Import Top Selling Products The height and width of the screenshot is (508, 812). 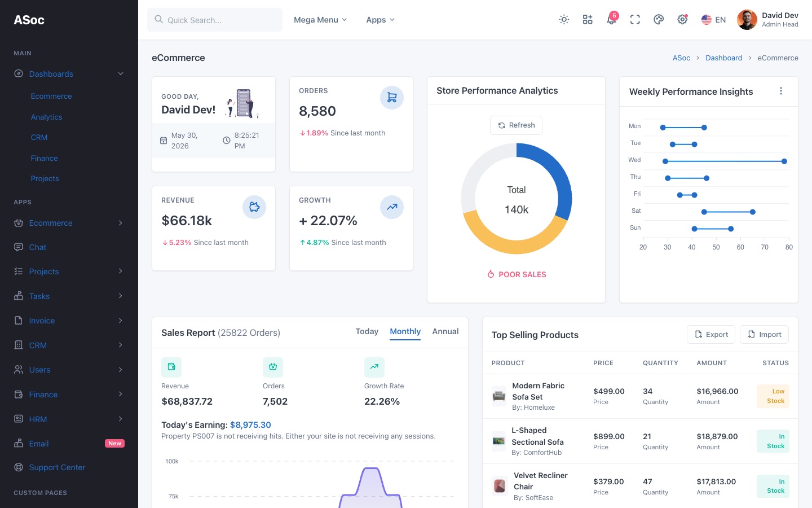point(764,335)
